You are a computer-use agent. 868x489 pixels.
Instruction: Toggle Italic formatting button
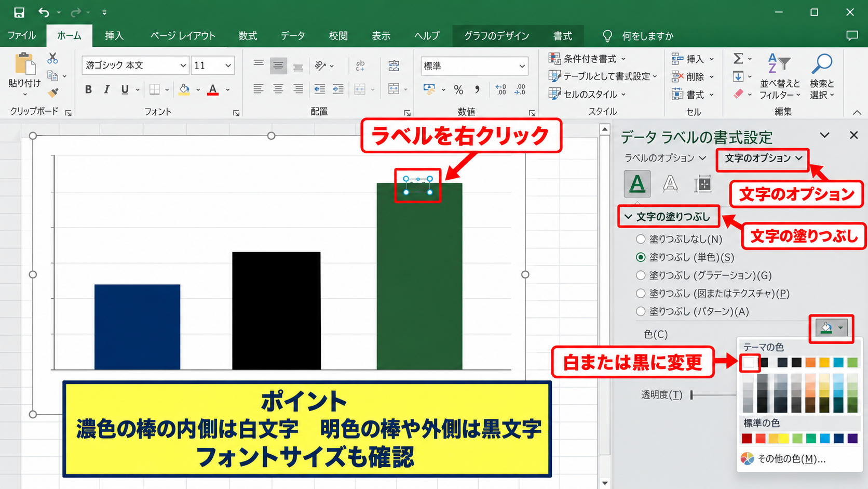[x=106, y=89]
